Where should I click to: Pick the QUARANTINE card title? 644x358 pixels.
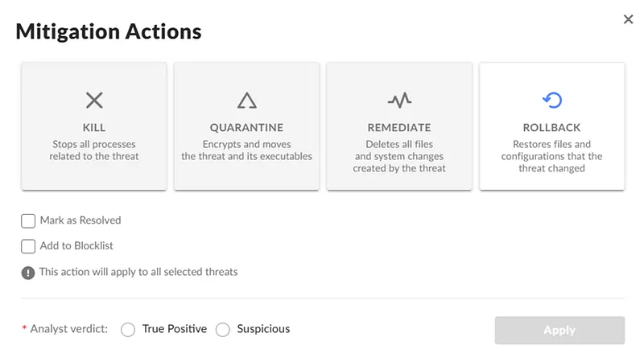[x=247, y=128]
